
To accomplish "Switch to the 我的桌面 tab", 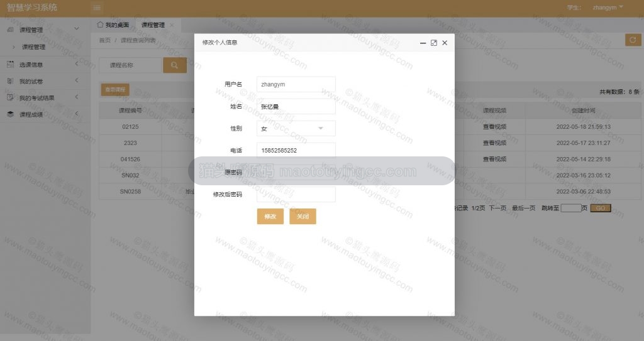I will tap(113, 25).
